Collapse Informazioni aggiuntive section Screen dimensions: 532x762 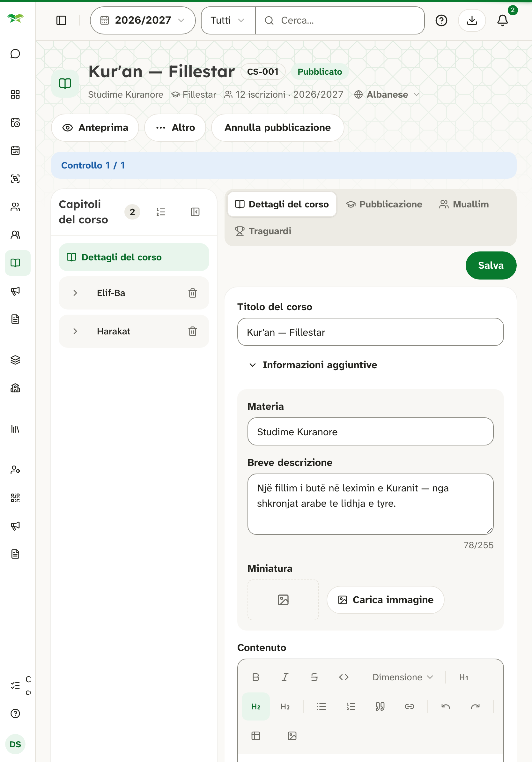click(x=313, y=365)
